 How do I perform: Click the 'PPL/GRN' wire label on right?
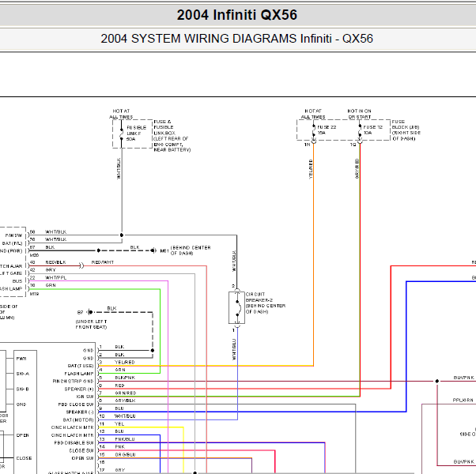[463, 401]
